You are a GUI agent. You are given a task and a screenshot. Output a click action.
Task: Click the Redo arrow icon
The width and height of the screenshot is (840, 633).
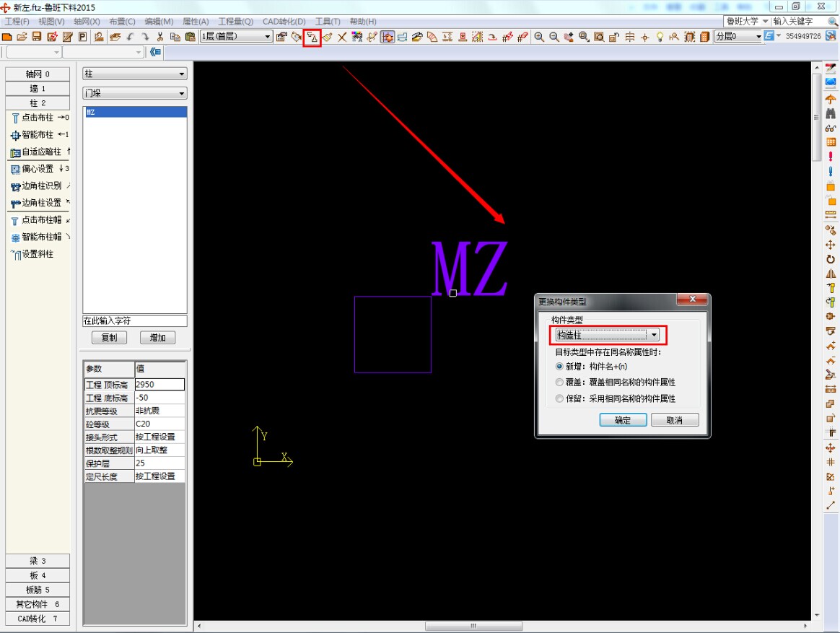[x=145, y=37]
